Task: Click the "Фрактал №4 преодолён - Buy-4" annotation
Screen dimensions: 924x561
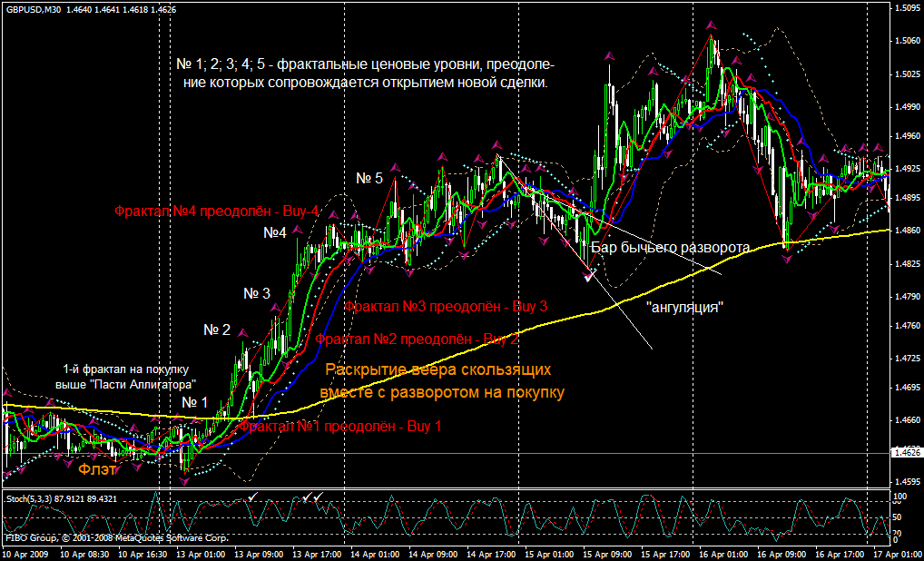Action: (216, 211)
